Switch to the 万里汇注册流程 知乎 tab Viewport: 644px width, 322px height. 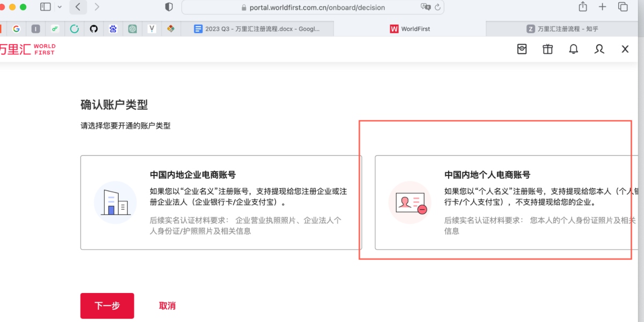563,29
